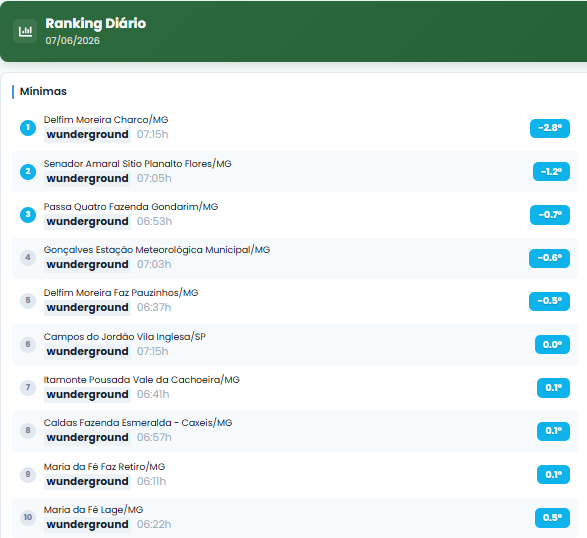
Task: Select station Delfim Moreira Faz Pauzinhos/MG
Action: click(x=121, y=293)
